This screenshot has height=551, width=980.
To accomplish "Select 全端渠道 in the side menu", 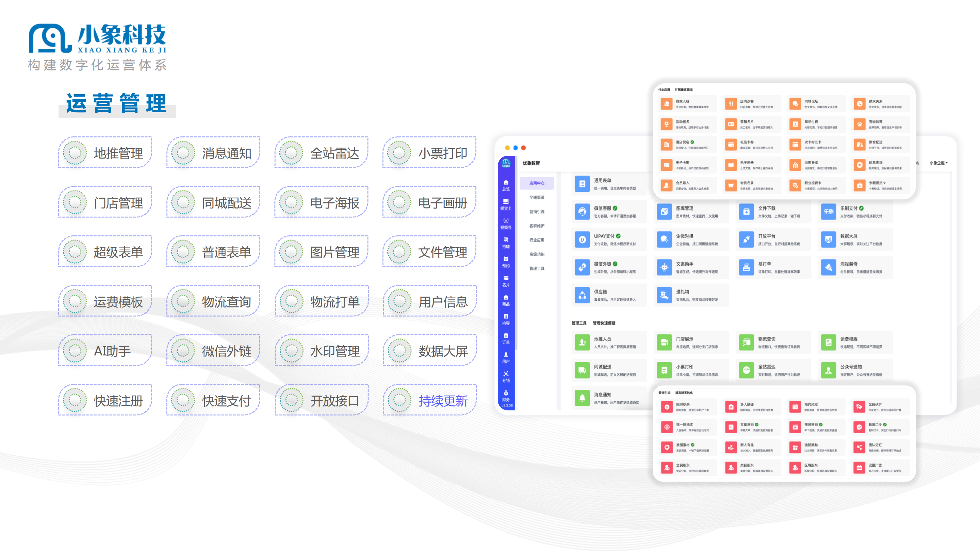I will 537,197.
